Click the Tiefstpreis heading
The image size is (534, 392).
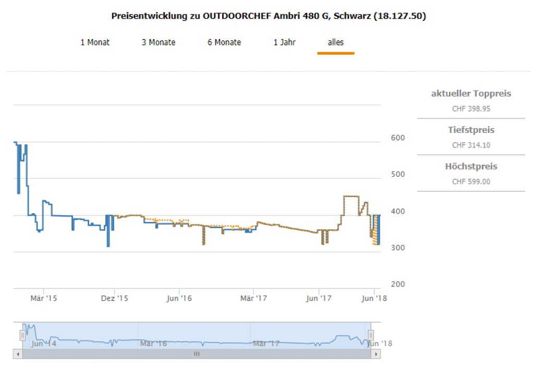[x=471, y=130]
